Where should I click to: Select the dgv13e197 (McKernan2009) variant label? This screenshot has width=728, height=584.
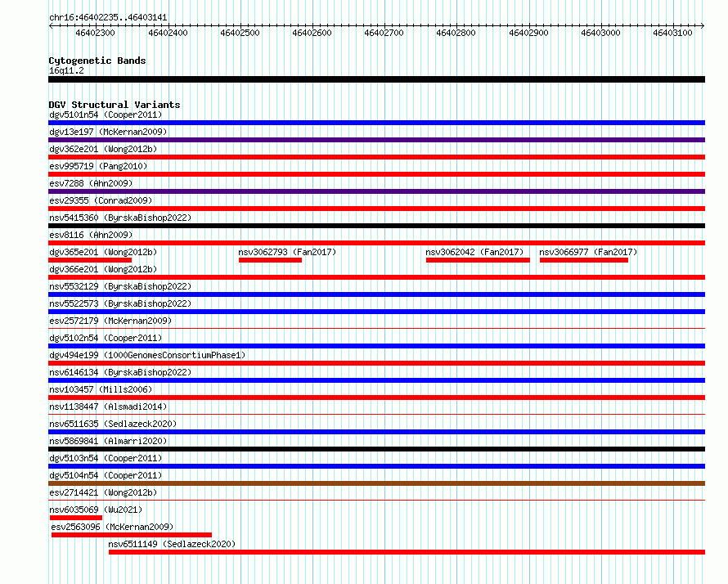pyautogui.click(x=108, y=132)
